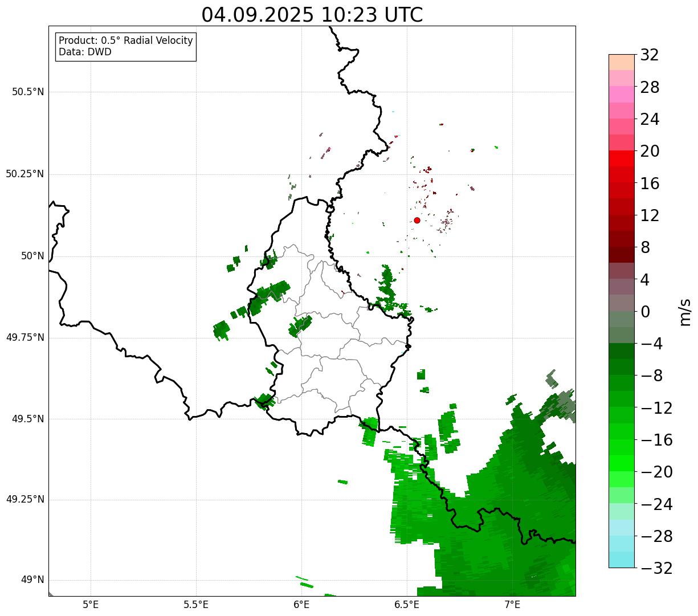Click the bright green swatch just above −20

point(621,463)
